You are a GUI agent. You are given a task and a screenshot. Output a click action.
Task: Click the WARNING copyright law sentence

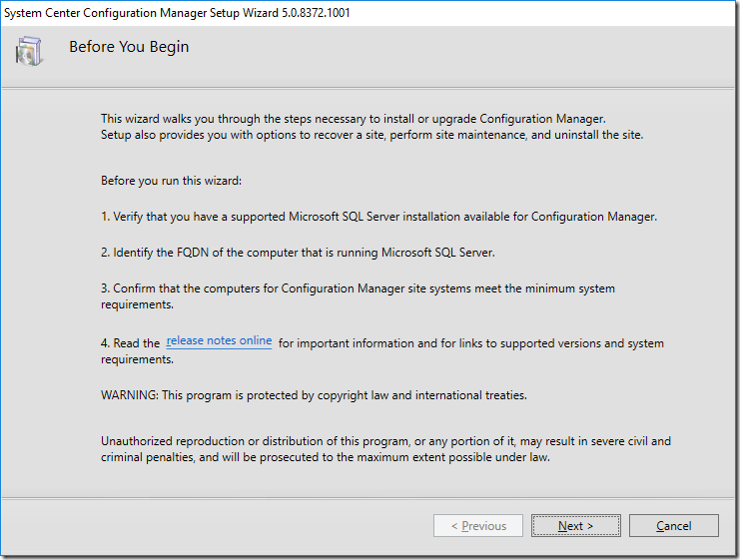pyautogui.click(x=314, y=395)
